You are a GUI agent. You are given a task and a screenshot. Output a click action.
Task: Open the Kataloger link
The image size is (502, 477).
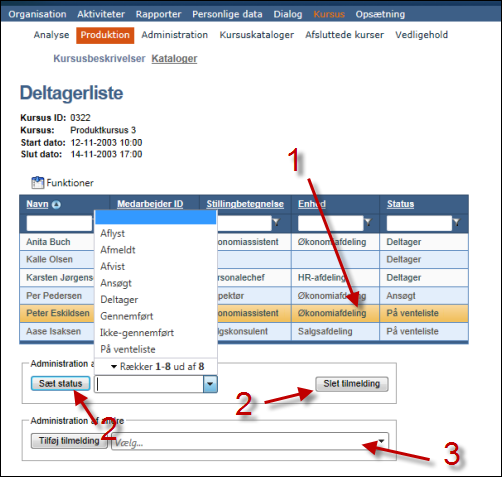[x=174, y=59]
